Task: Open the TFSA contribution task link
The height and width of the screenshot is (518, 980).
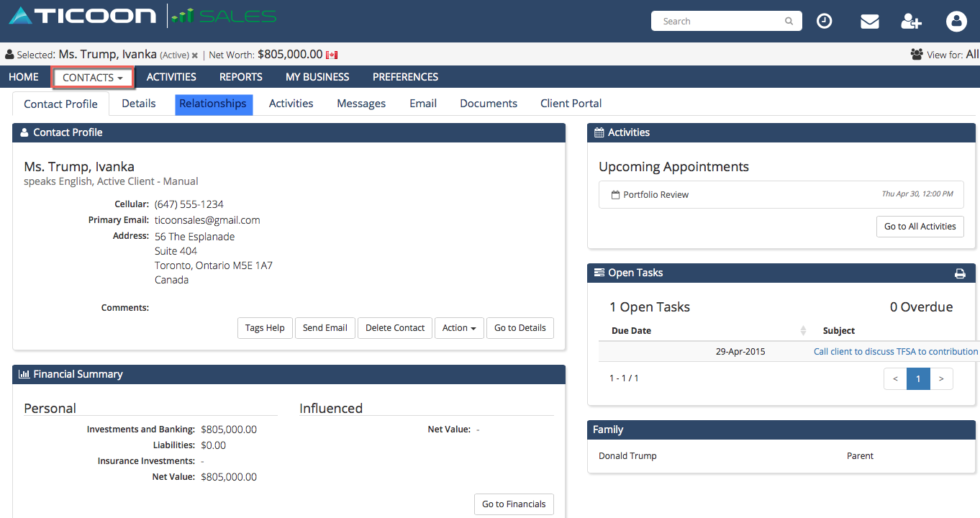Action: coord(896,352)
